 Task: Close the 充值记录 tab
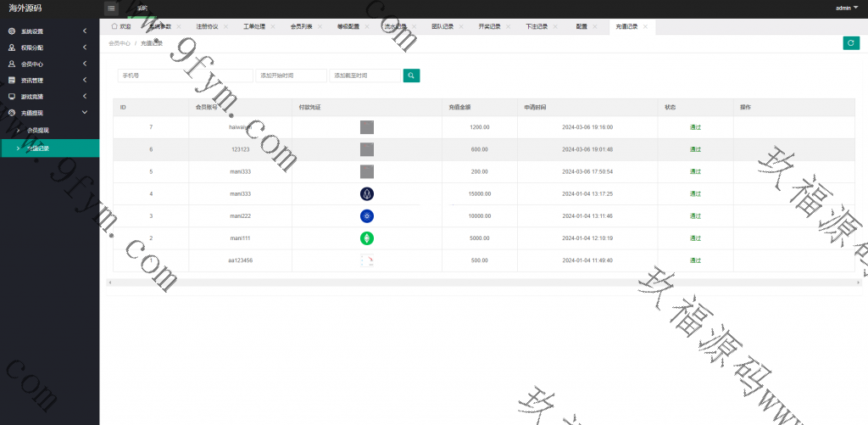[x=646, y=26]
